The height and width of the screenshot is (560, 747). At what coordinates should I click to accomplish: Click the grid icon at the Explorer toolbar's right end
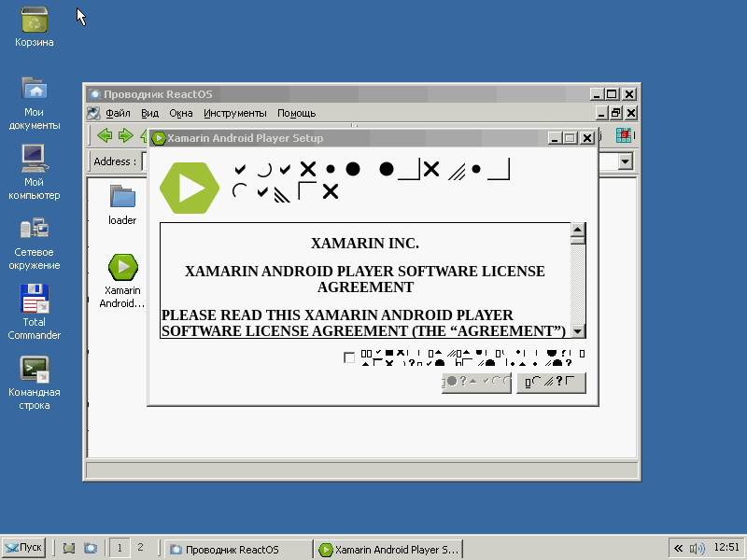pyautogui.click(x=624, y=135)
